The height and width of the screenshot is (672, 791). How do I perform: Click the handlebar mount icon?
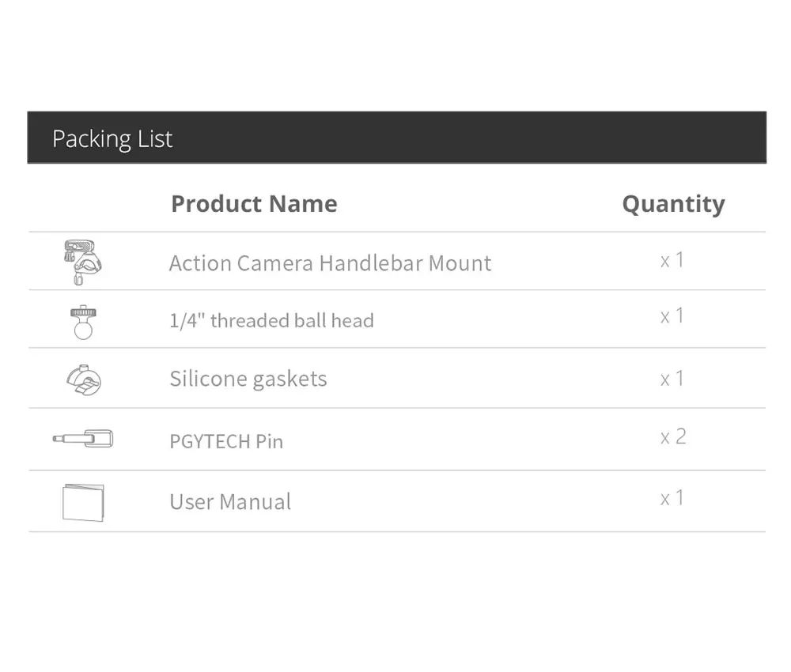[x=83, y=262]
